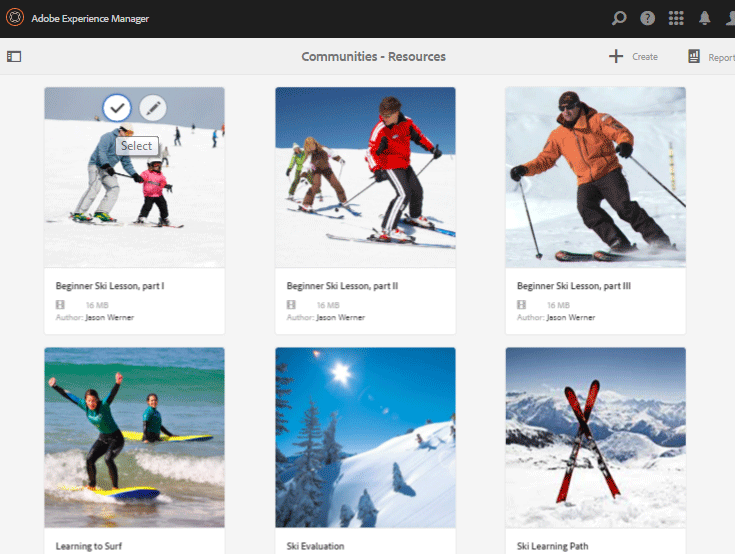Click the 16 MB size under part III
The height and width of the screenshot is (554, 735).
click(x=558, y=305)
